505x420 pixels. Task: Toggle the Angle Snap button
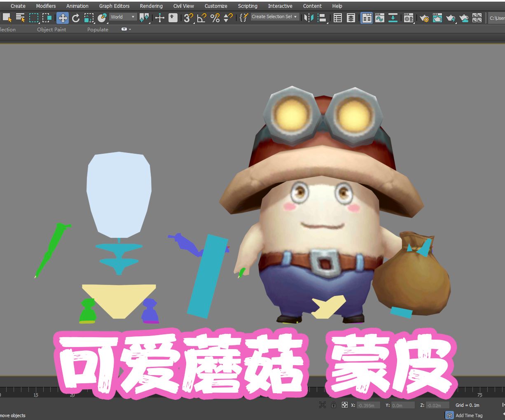click(202, 18)
